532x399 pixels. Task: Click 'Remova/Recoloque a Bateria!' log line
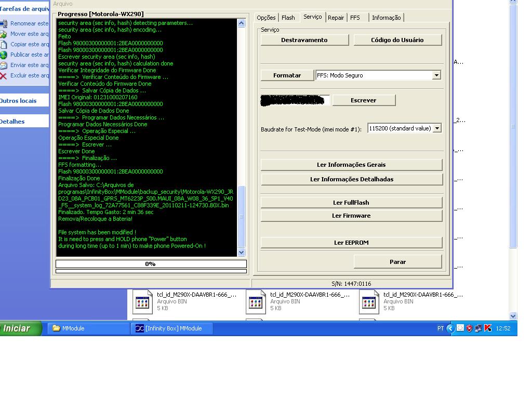pyautogui.click(x=96, y=219)
